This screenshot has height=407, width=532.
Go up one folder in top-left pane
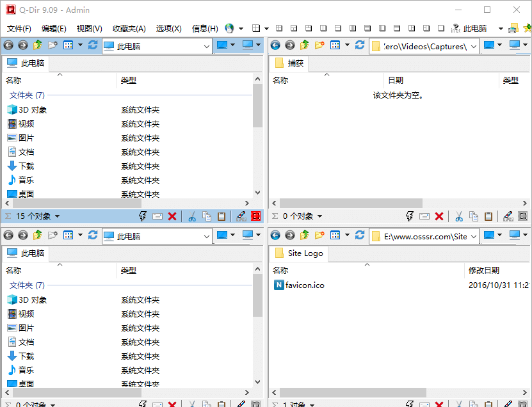click(x=37, y=45)
